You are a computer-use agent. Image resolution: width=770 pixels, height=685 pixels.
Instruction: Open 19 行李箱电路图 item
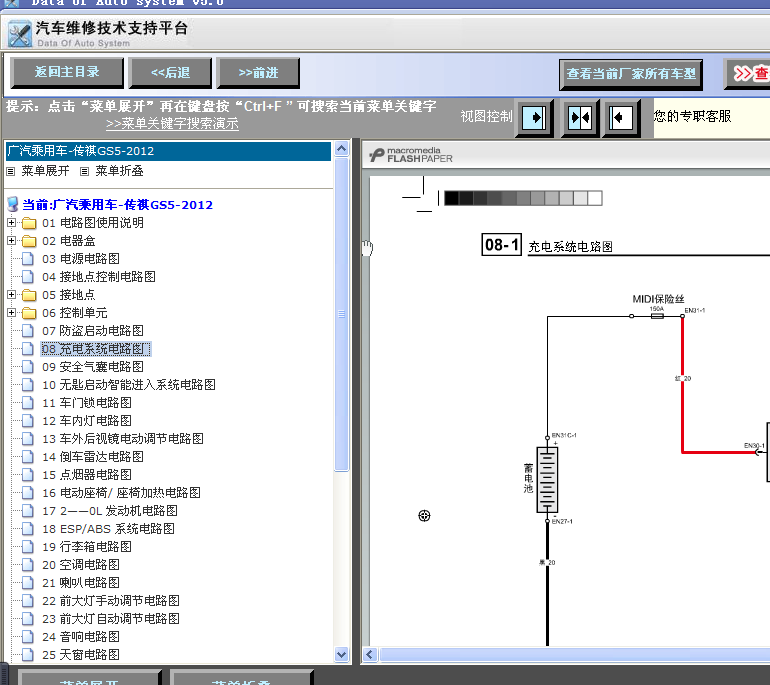click(x=87, y=547)
